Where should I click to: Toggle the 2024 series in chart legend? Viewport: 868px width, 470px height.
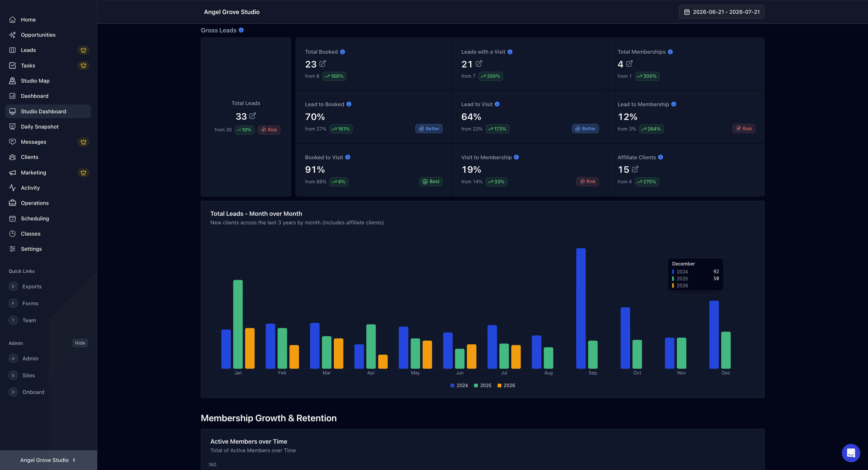459,385
